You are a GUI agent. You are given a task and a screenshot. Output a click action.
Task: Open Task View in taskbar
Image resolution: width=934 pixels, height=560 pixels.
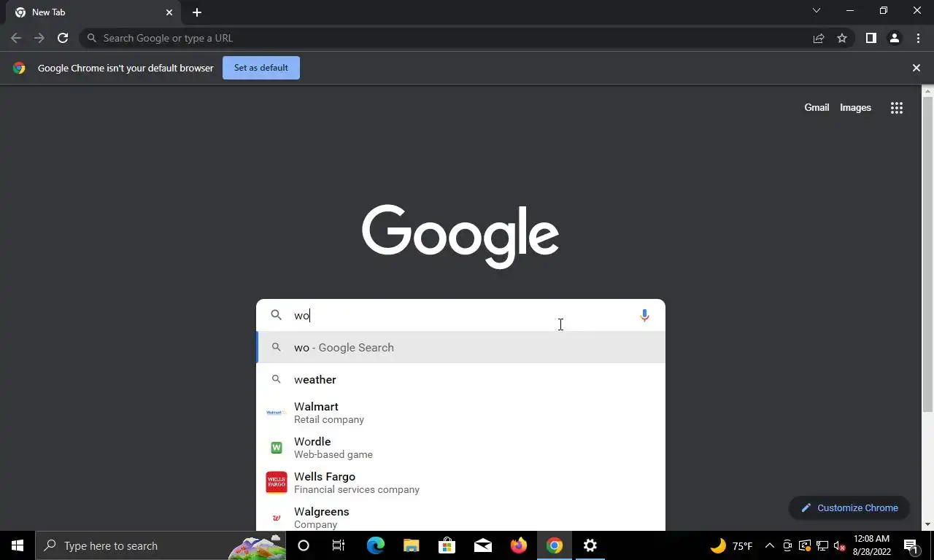[339, 545]
